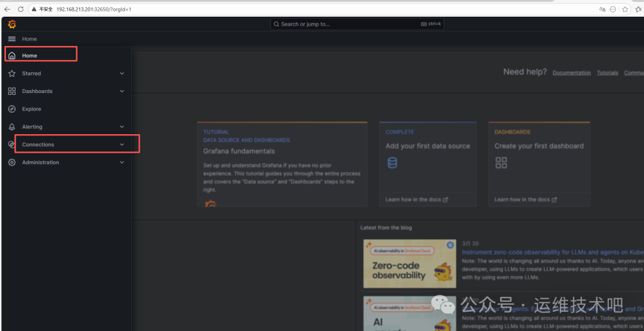Viewport: 644px width, 331px height.
Task: Click the Need help? text
Action: (x=525, y=72)
